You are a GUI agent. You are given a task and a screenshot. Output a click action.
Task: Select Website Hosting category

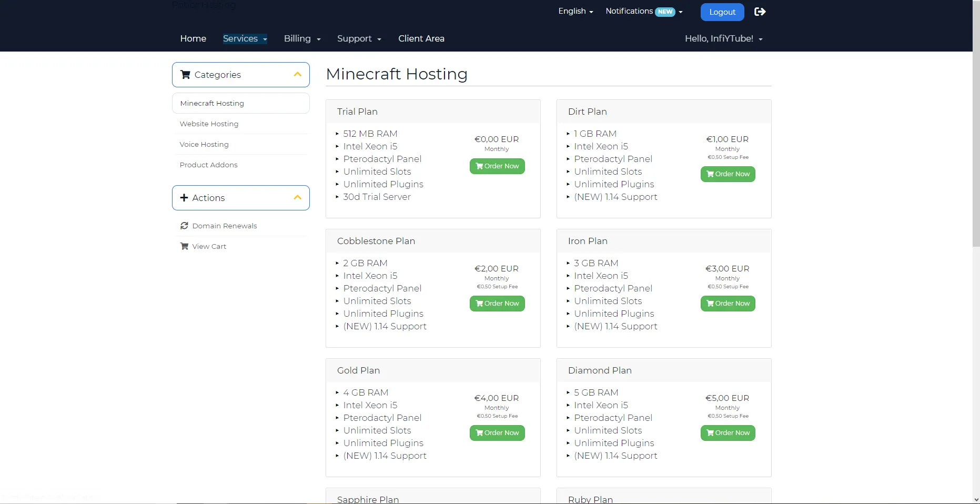(x=209, y=124)
